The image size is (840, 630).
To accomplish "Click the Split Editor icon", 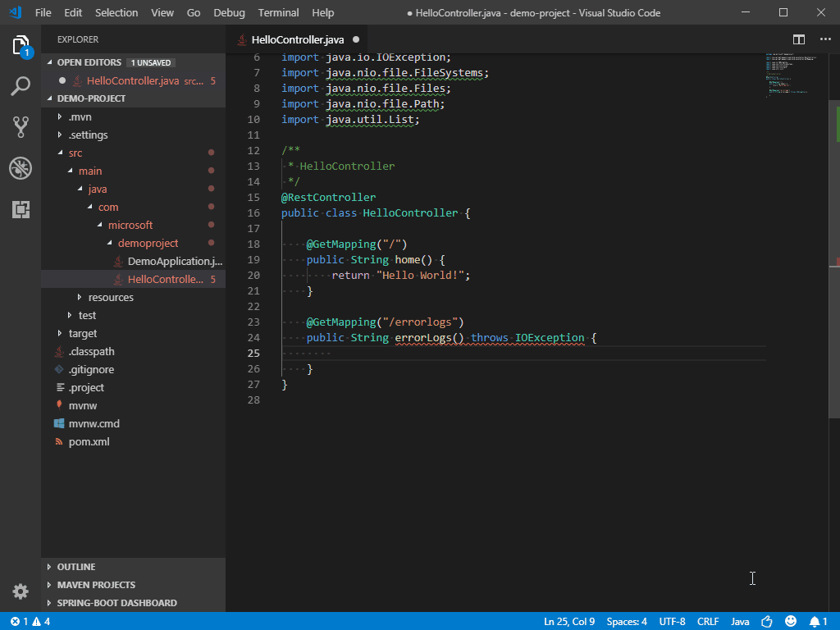I will click(x=798, y=39).
